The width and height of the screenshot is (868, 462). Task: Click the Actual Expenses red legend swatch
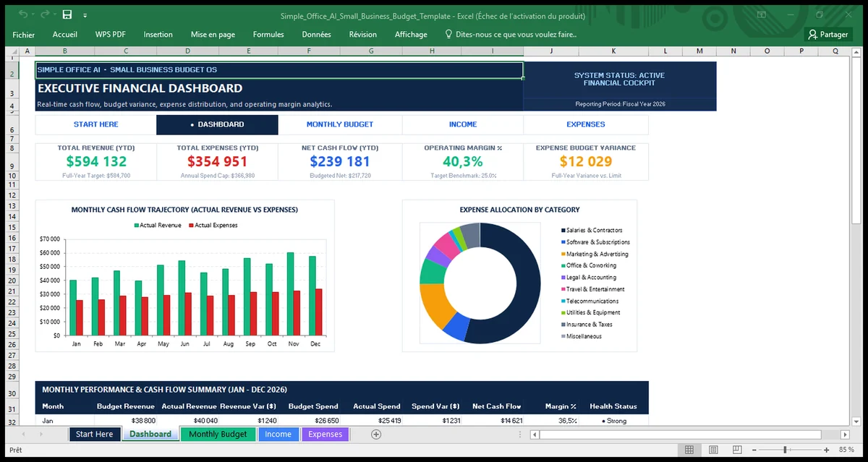click(191, 226)
